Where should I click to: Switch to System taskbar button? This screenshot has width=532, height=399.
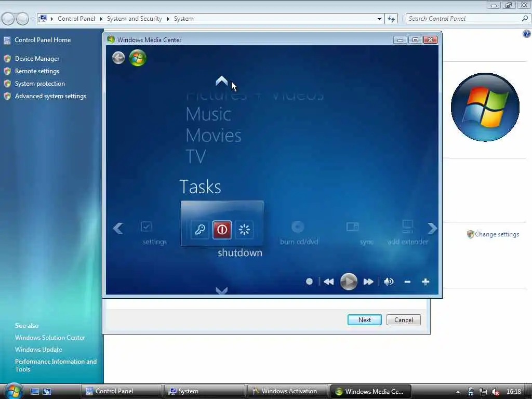204,391
